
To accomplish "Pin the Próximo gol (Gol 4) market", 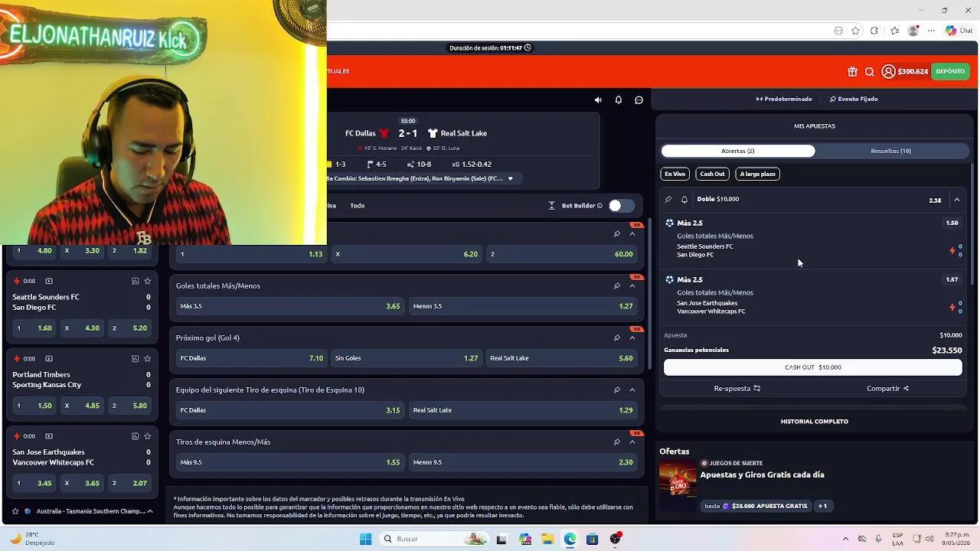I will click(617, 337).
